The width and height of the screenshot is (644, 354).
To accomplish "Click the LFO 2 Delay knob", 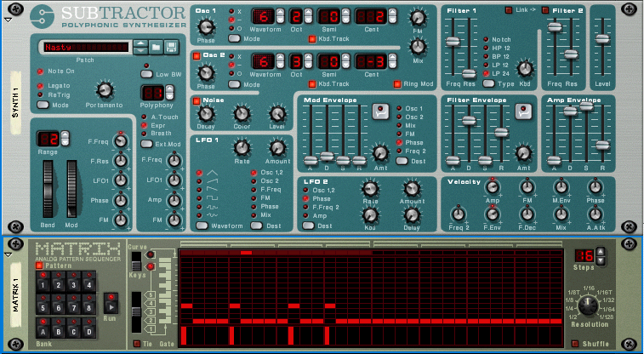I will pyautogui.click(x=411, y=214).
